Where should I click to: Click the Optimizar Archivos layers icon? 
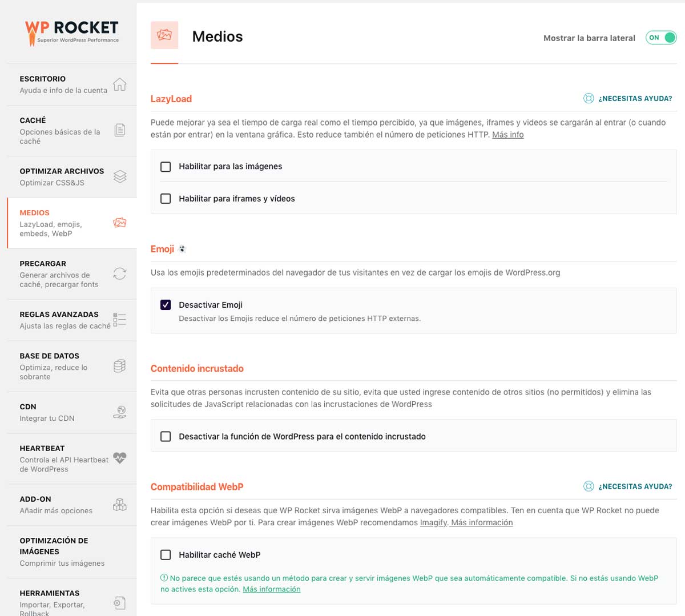pos(120,176)
